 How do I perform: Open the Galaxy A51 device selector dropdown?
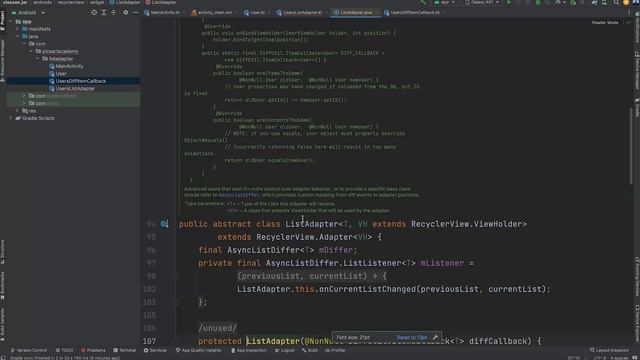click(482, 2)
